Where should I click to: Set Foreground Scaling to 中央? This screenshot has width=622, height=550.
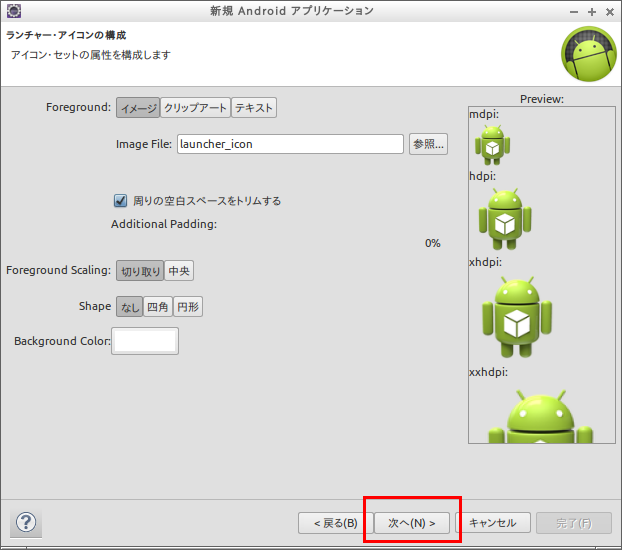coord(179,271)
